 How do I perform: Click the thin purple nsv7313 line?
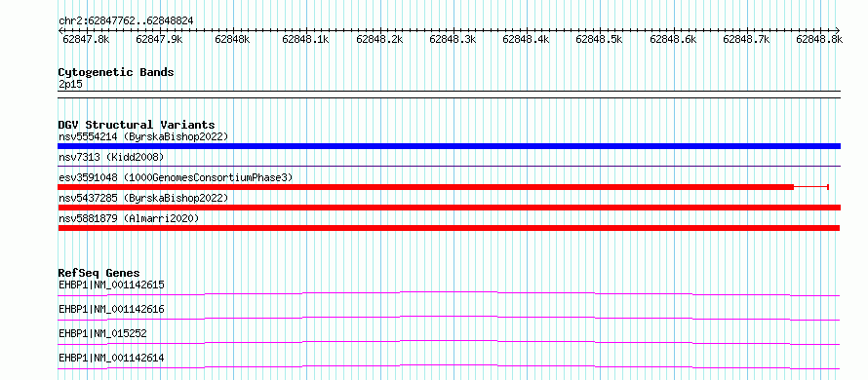pos(449,166)
